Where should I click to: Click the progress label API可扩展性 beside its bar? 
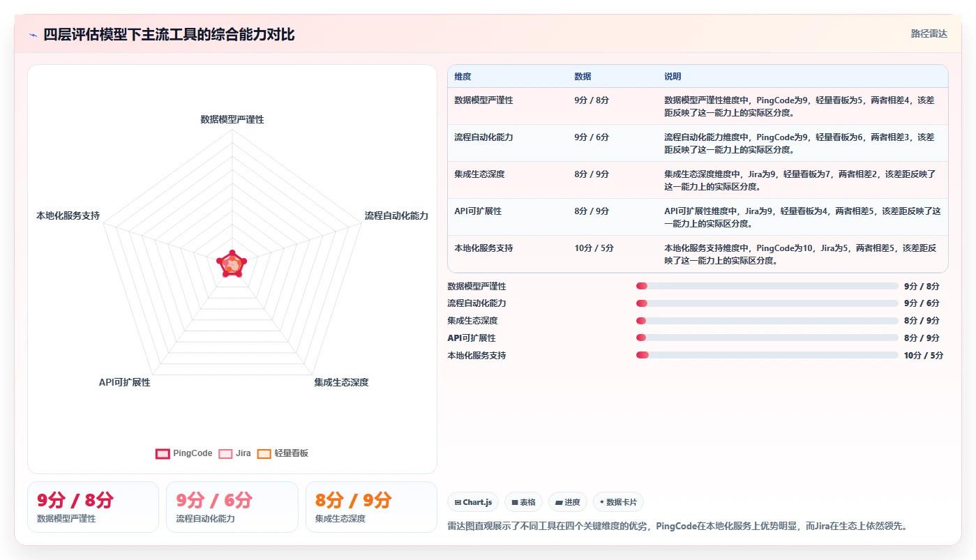472,338
